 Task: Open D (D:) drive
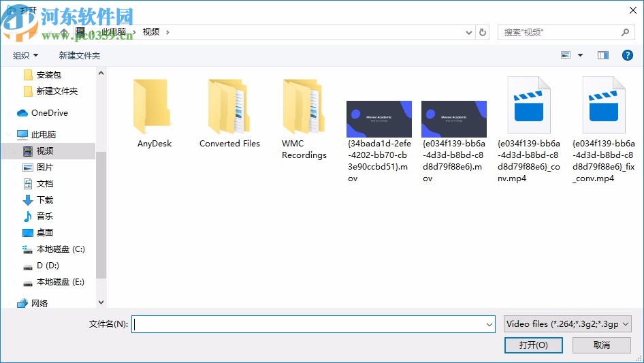coord(48,266)
